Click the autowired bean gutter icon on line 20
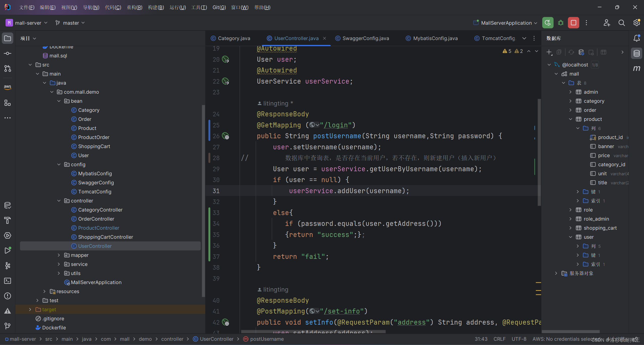The height and width of the screenshot is (345, 644). pos(226,60)
